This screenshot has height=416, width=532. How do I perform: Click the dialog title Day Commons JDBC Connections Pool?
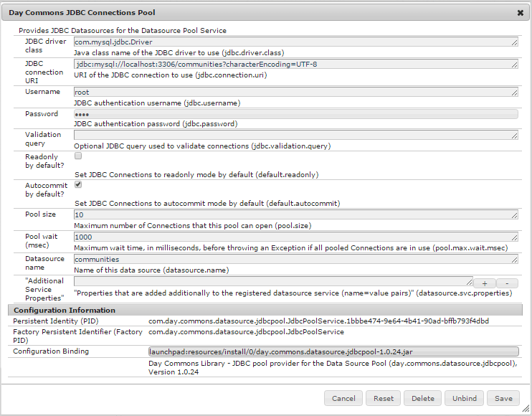[x=82, y=13]
